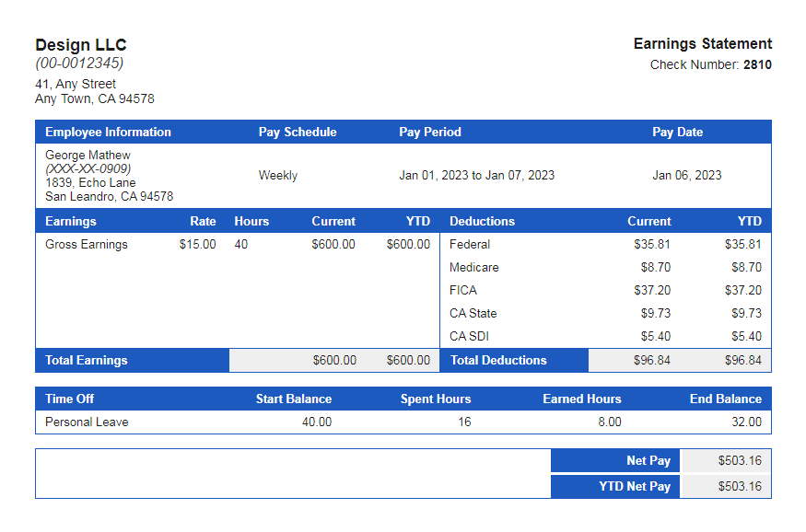Click the Earnings Statement title

coord(703,43)
